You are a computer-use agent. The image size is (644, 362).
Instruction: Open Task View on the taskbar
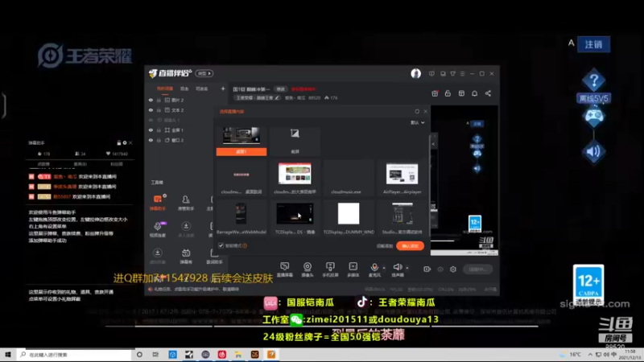click(x=155, y=354)
